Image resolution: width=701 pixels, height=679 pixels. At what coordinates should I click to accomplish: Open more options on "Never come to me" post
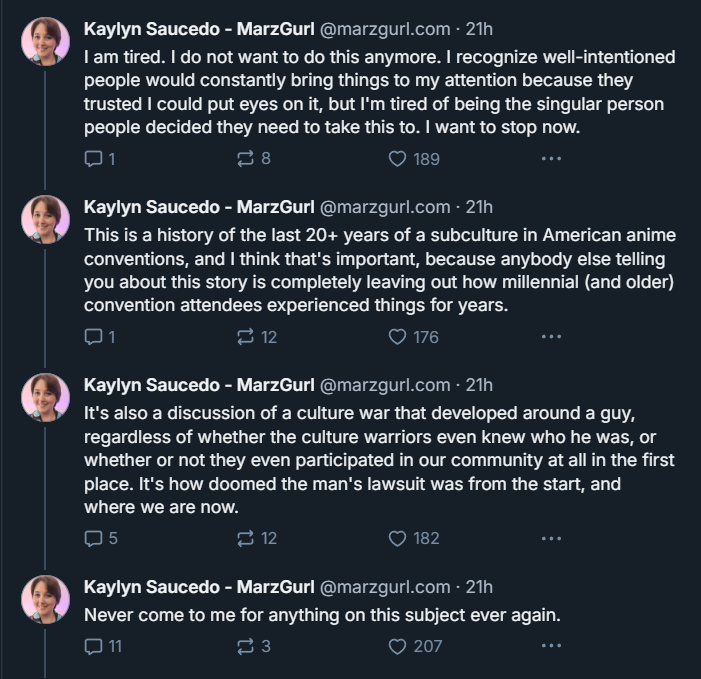point(551,646)
